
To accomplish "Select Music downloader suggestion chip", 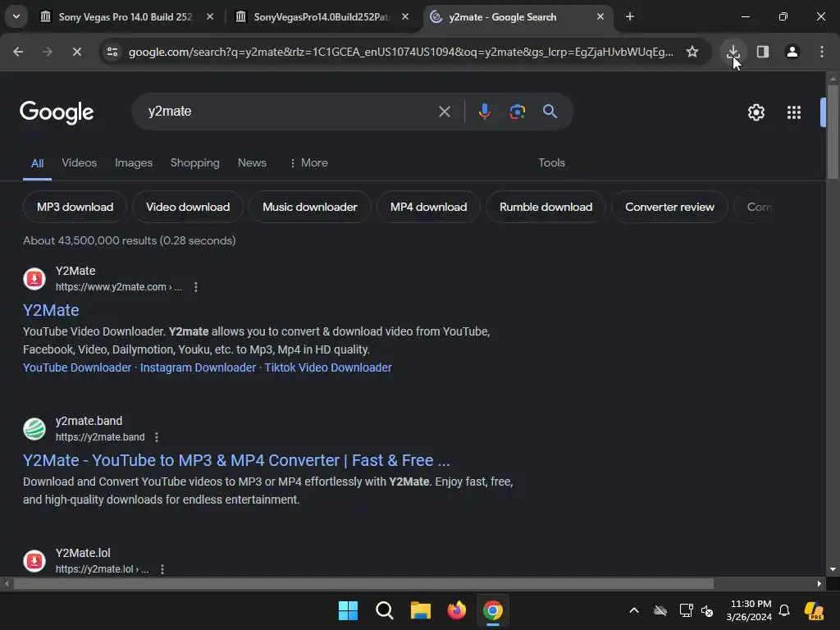I will [x=309, y=208].
